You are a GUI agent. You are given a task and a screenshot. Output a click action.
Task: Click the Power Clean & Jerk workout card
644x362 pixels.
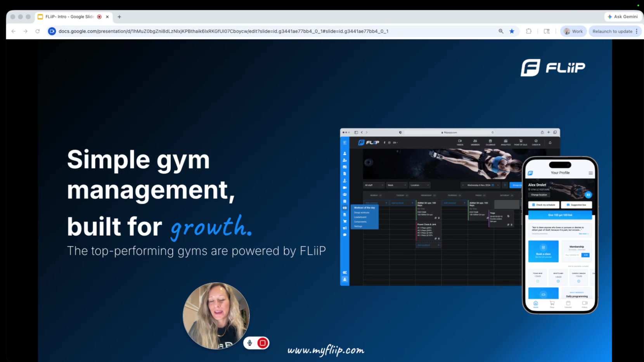tap(428, 231)
